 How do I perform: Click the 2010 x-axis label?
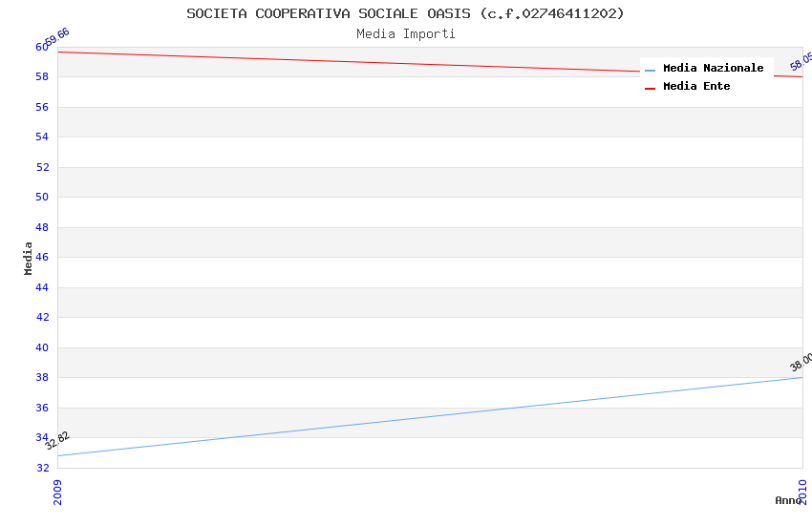pos(802,492)
